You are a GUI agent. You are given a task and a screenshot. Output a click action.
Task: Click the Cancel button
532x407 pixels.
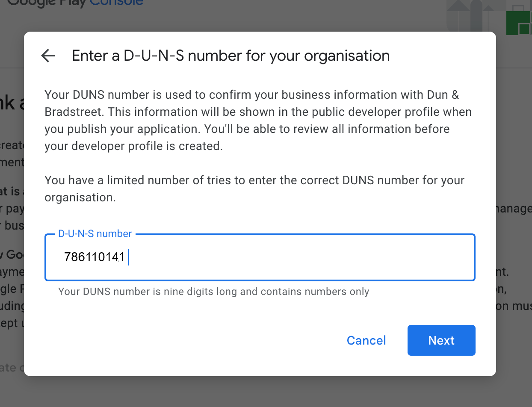click(x=366, y=340)
